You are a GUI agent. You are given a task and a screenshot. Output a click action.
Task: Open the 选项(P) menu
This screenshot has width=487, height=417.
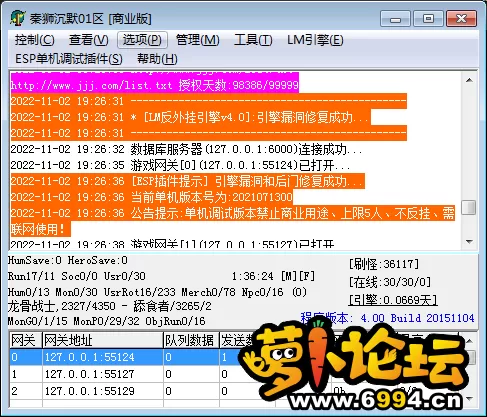pos(142,40)
